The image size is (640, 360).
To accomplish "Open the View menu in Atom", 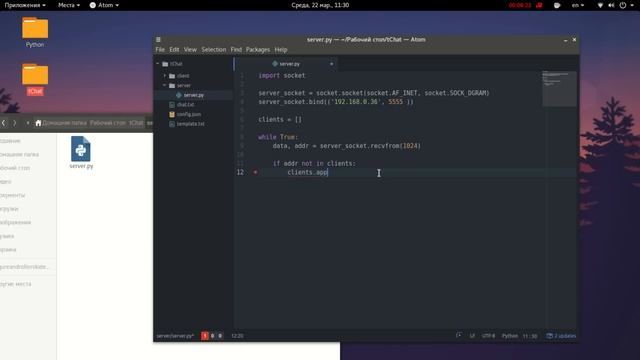I will click(190, 49).
